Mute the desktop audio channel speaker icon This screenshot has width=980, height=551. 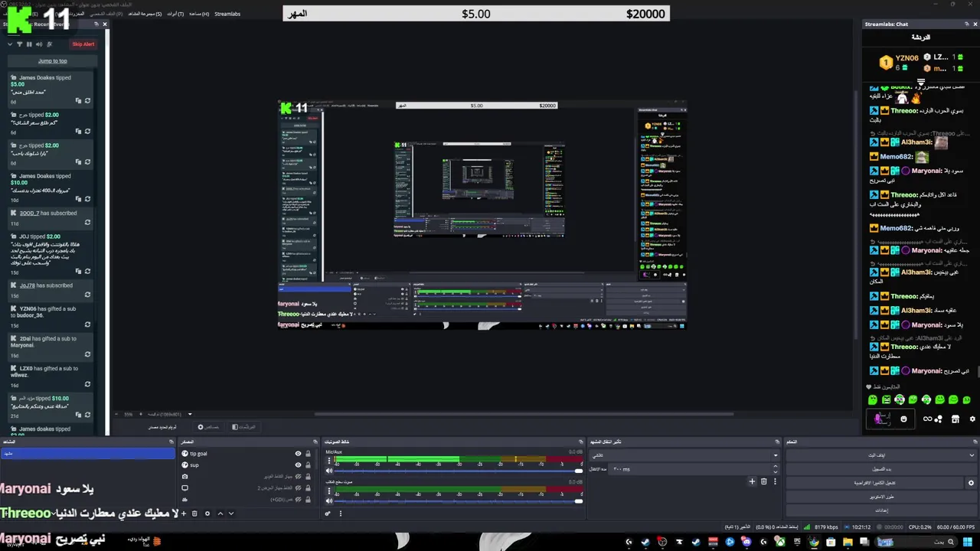(329, 501)
